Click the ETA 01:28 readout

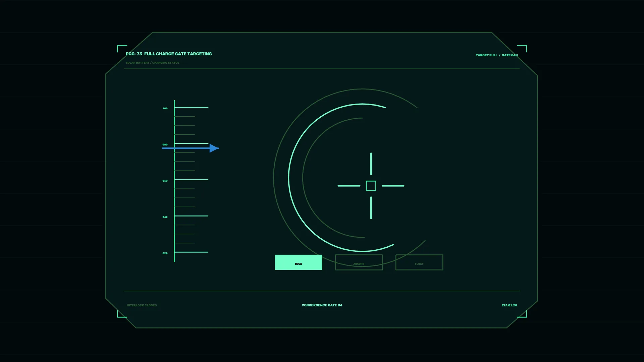pos(509,305)
